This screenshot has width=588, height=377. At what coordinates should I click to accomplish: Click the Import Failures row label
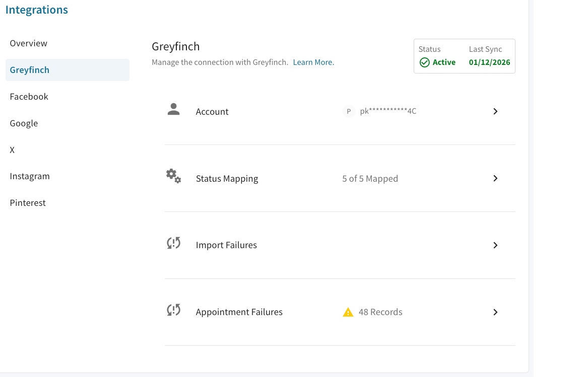(x=226, y=245)
